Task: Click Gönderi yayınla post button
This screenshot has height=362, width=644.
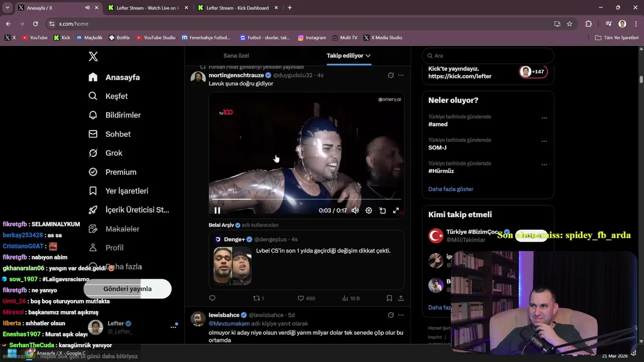Action: pos(127,289)
